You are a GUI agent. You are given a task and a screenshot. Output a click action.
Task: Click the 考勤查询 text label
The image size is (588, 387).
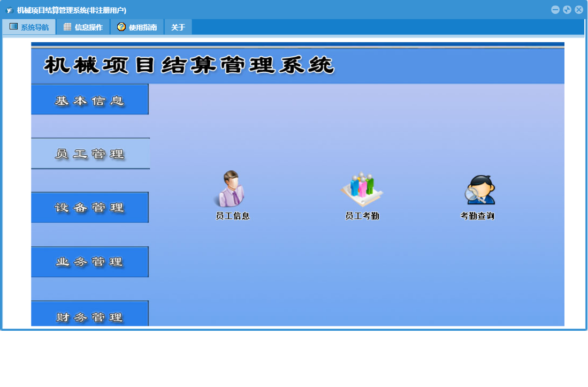pyautogui.click(x=477, y=216)
